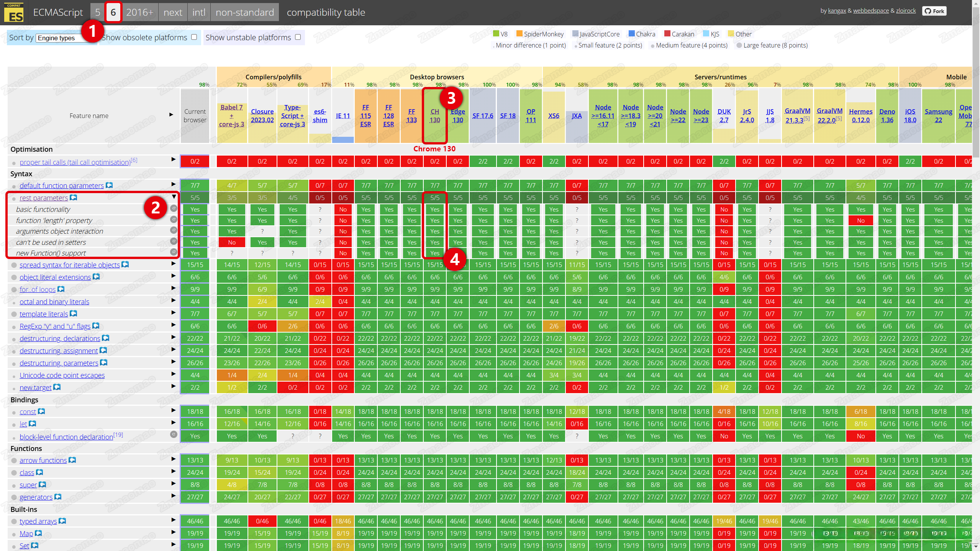Click the ES compat logo icon
980x551 pixels.
click(x=14, y=12)
